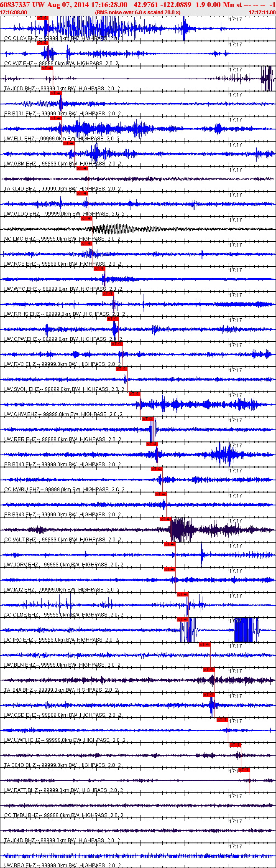Select the UW.GHW.EHZ station label

[64, 414]
